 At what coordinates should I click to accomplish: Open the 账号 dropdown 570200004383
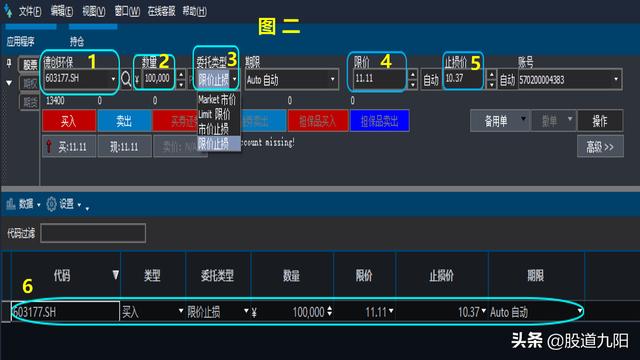(570, 80)
